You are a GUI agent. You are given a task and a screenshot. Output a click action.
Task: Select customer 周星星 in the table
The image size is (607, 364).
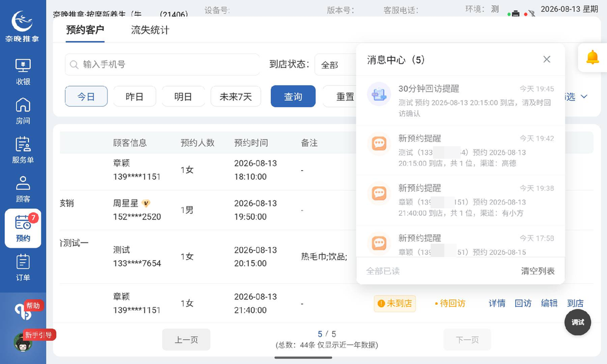pyautogui.click(x=126, y=203)
